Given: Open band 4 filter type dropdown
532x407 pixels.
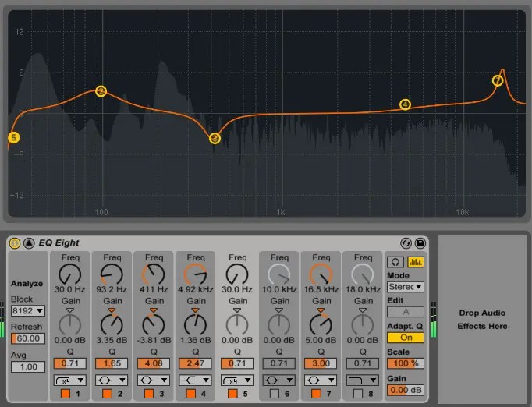Looking at the screenshot, I should point(195,380).
